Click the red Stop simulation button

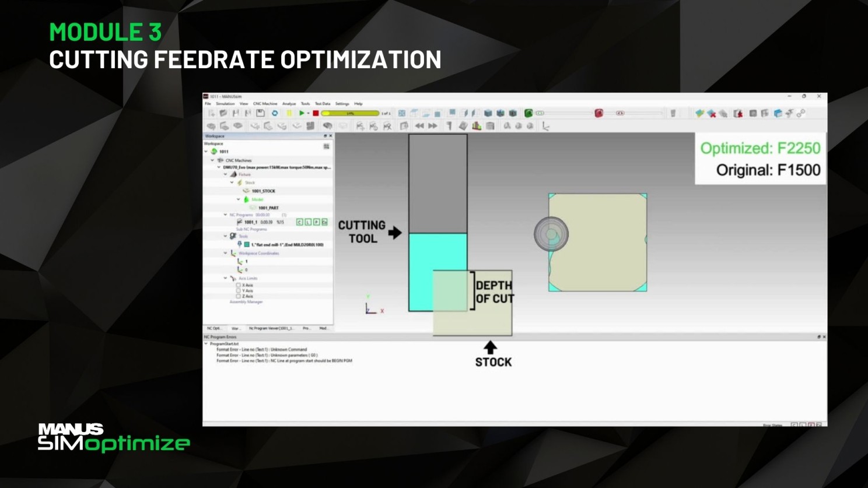[x=316, y=113]
